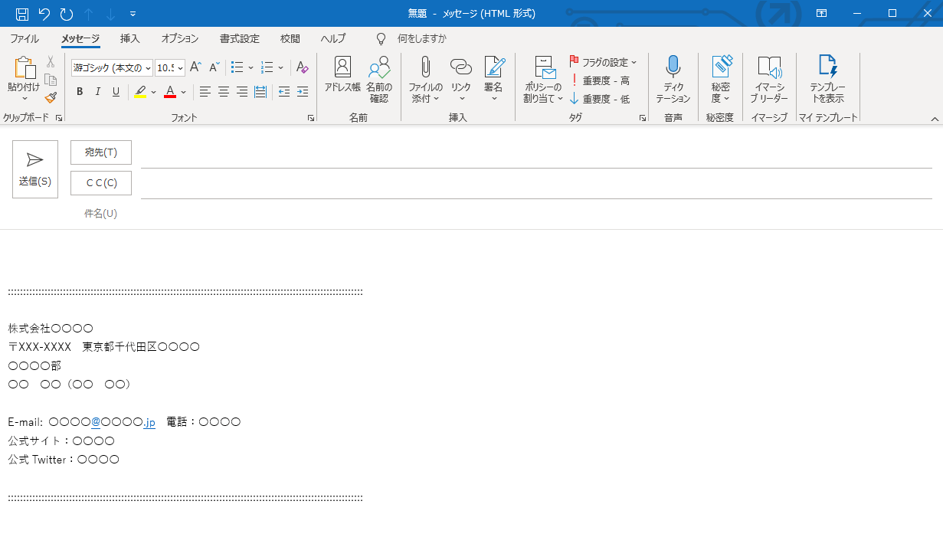Attach a file via ファイルの添付
The height and width of the screenshot is (560, 943).
pos(425,80)
